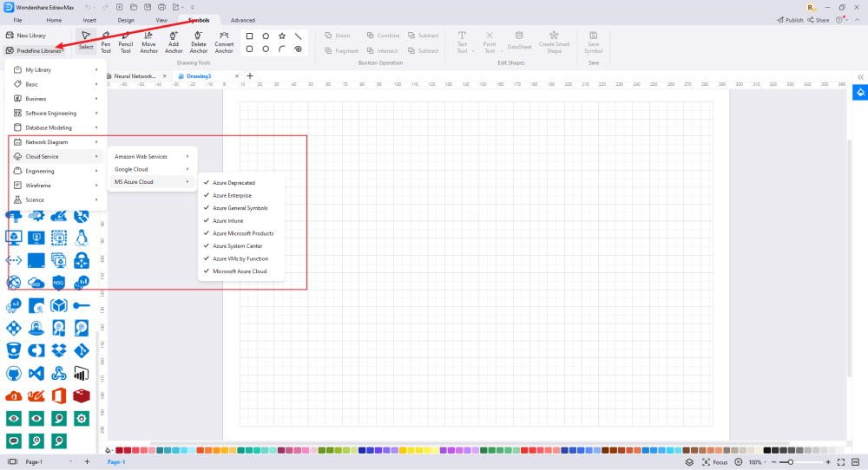
Task: Choose the Delete Anchor tool
Action: tap(198, 42)
